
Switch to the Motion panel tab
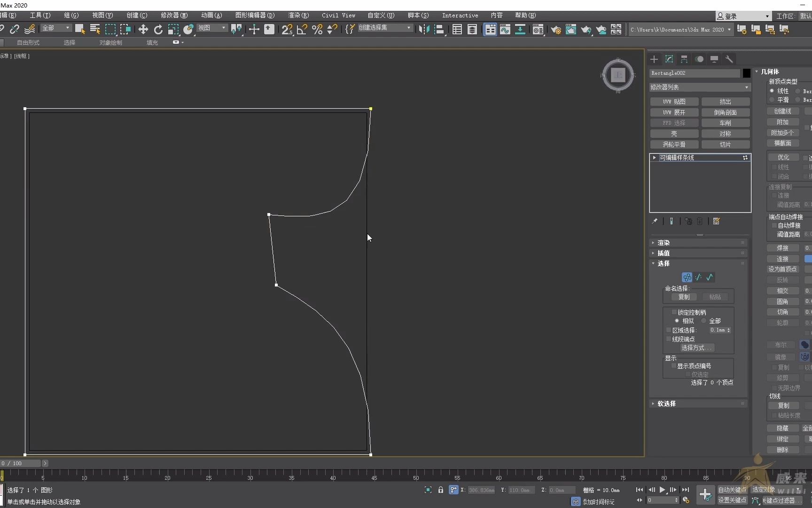tap(699, 59)
